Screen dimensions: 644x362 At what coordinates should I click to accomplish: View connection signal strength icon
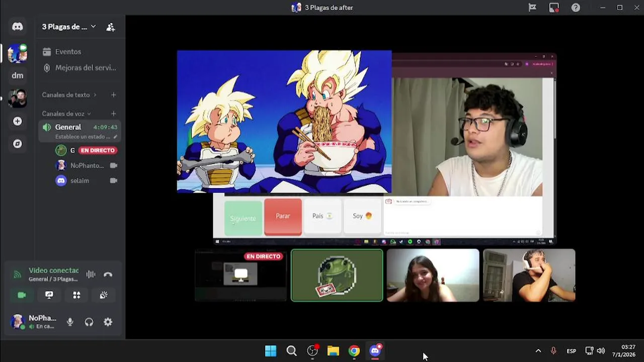pyautogui.click(x=18, y=275)
